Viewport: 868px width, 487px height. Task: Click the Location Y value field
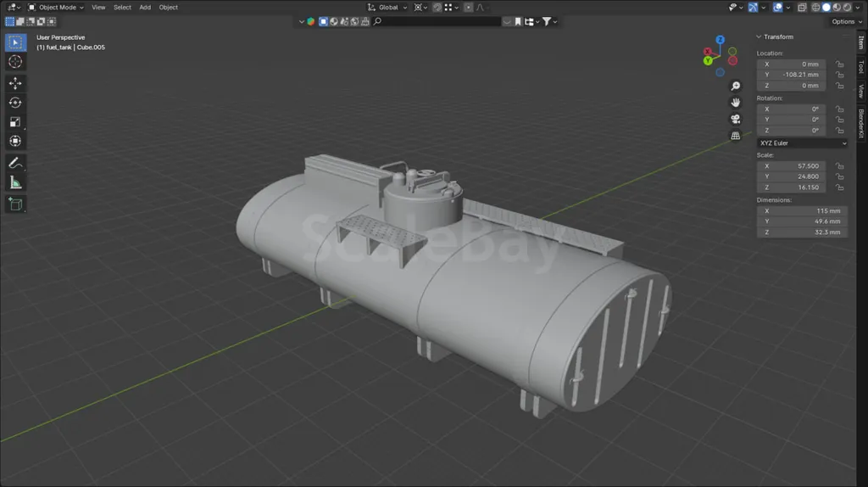[x=791, y=75]
